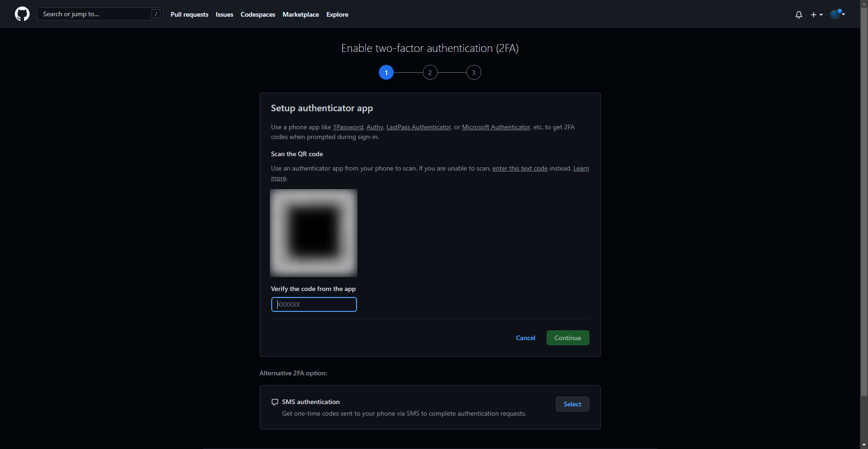Select the SMS authentication option

572,404
